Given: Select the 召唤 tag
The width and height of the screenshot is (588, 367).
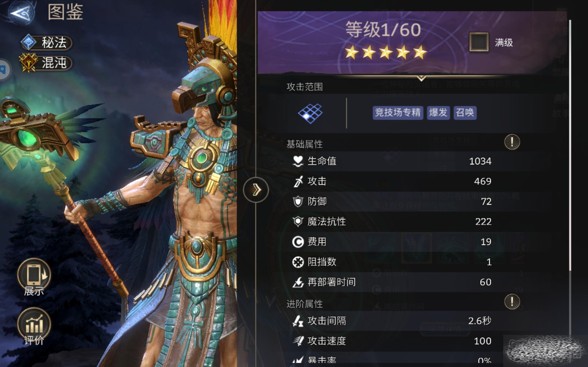Looking at the screenshot, I should coord(465,113).
